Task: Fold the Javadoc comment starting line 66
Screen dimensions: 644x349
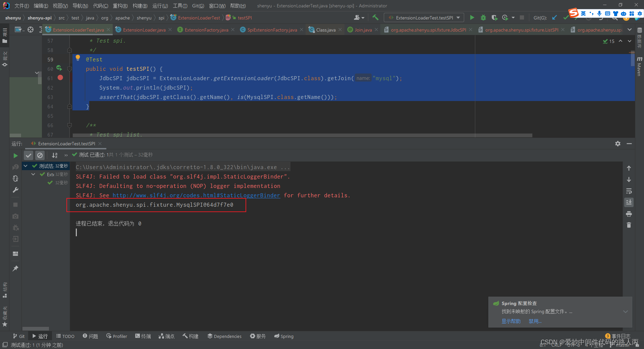Action: (x=69, y=125)
